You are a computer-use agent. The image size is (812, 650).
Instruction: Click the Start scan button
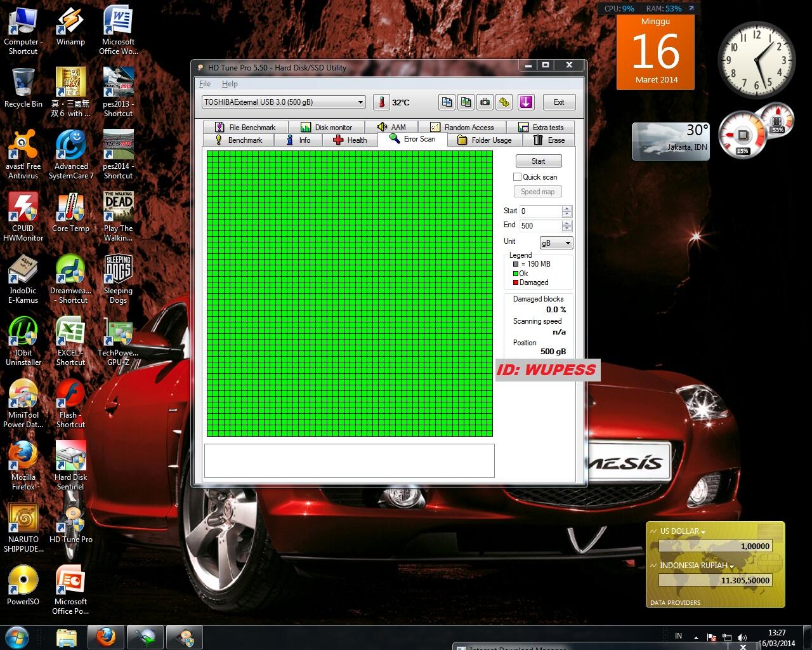click(538, 161)
